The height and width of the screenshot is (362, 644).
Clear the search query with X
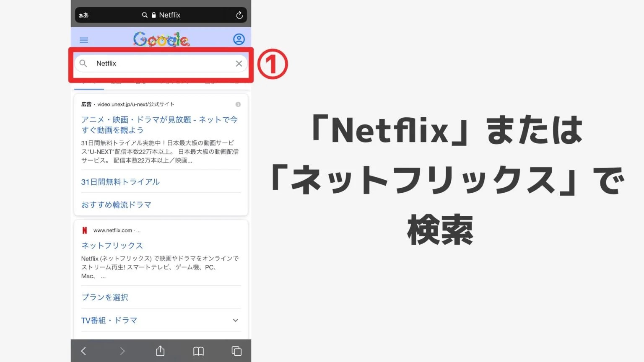pyautogui.click(x=239, y=64)
